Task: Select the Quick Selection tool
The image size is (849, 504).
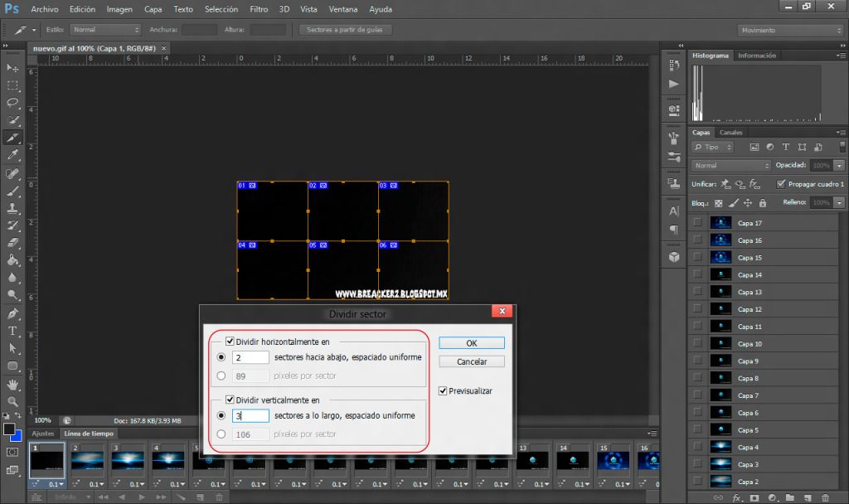Action: tap(12, 120)
